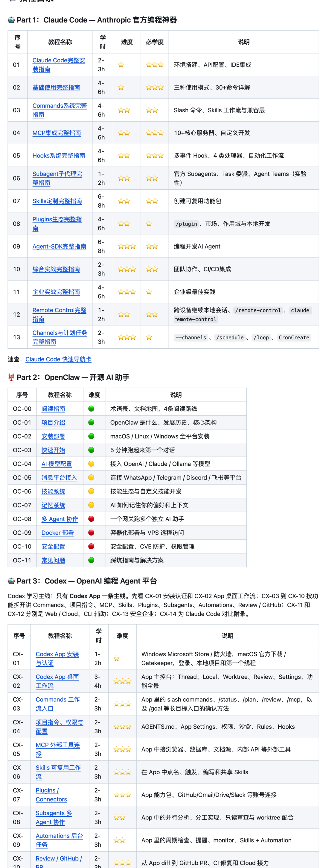Click red difficulty dot in OC-08 row
This screenshot has width=323, height=868.
tap(91, 519)
